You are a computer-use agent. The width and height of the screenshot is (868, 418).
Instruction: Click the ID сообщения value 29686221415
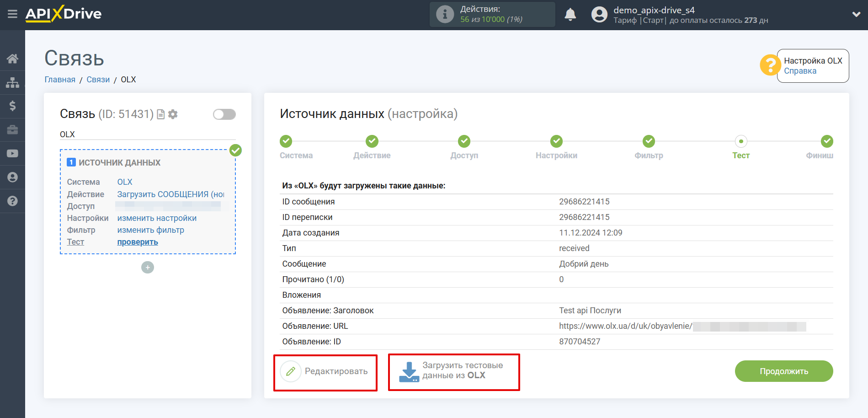pyautogui.click(x=584, y=202)
